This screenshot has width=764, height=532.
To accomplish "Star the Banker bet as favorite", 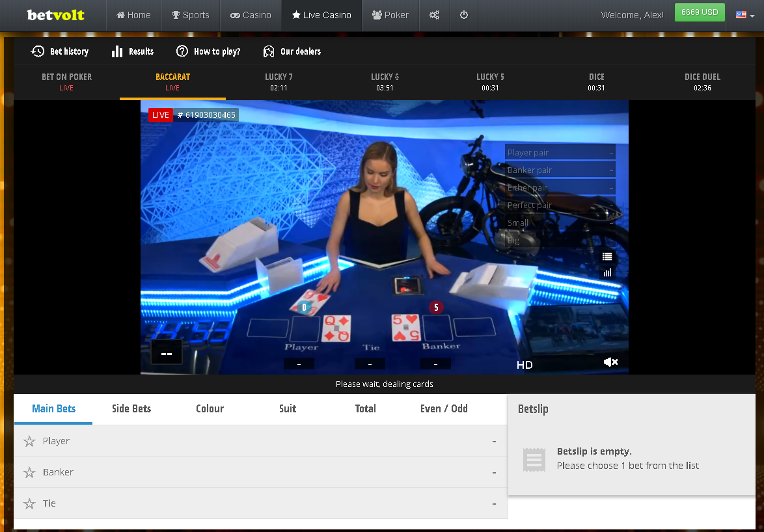I will [29, 473].
